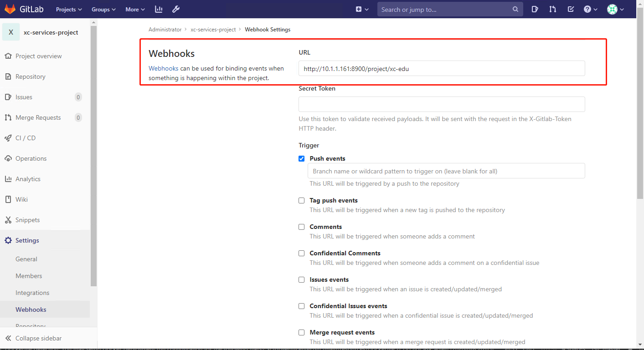Enable Tag push events trigger
This screenshot has height=350, width=644.
pos(301,200)
